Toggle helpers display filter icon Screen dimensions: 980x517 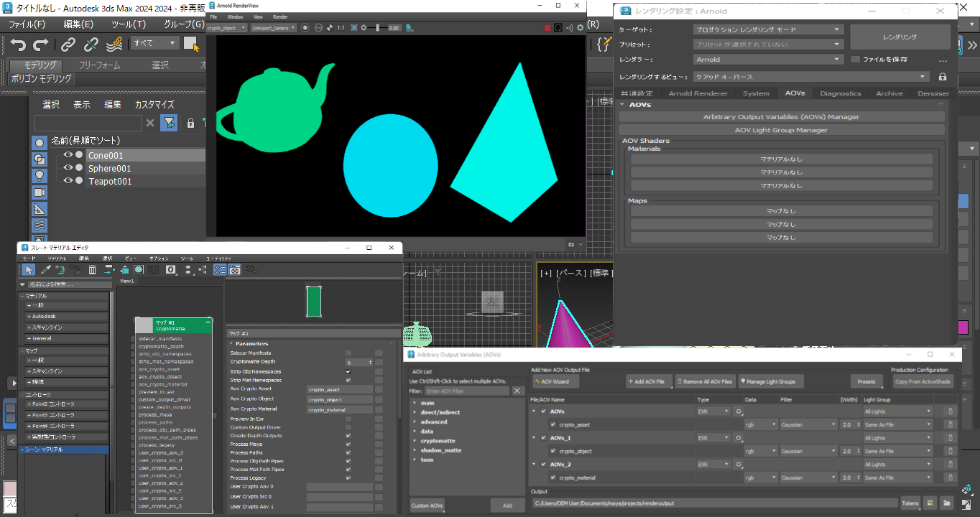[x=40, y=209]
